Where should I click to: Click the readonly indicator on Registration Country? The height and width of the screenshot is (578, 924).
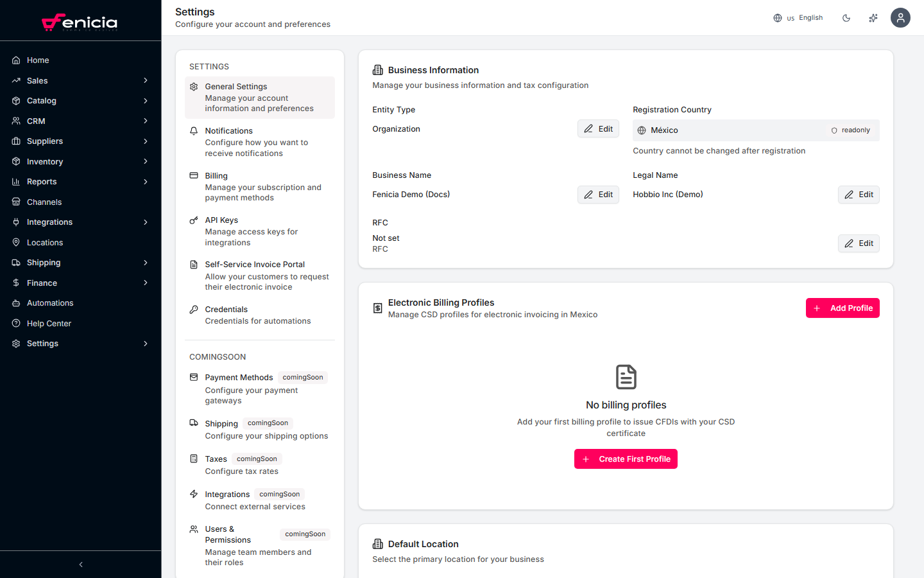[x=851, y=130]
